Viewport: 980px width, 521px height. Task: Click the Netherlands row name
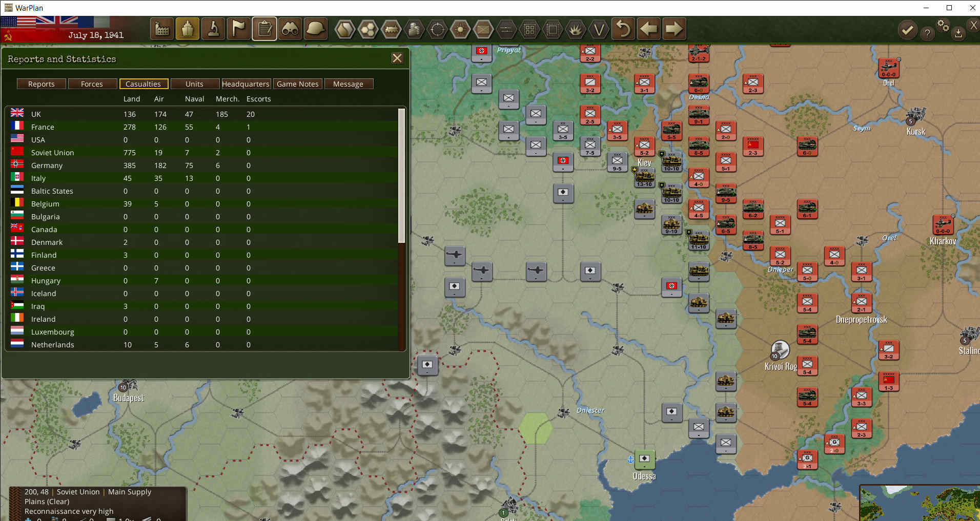tap(52, 345)
